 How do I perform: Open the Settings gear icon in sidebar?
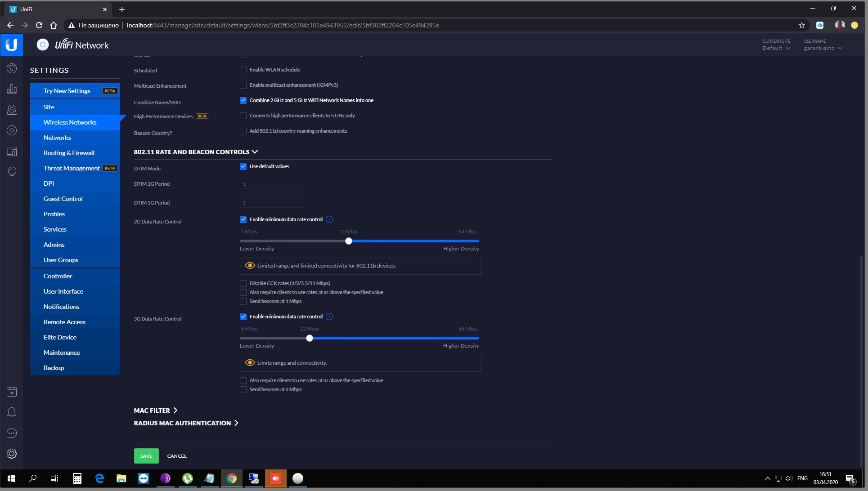[x=12, y=454]
